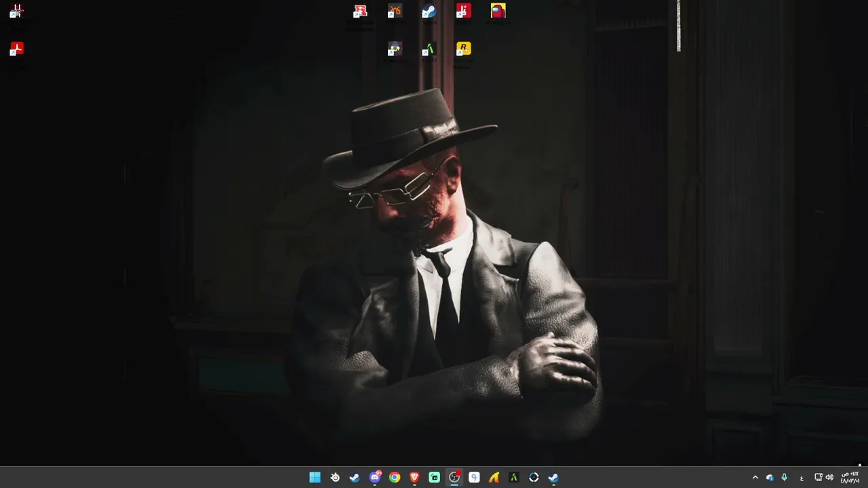Select the purple jester desktop shortcut

(395, 49)
